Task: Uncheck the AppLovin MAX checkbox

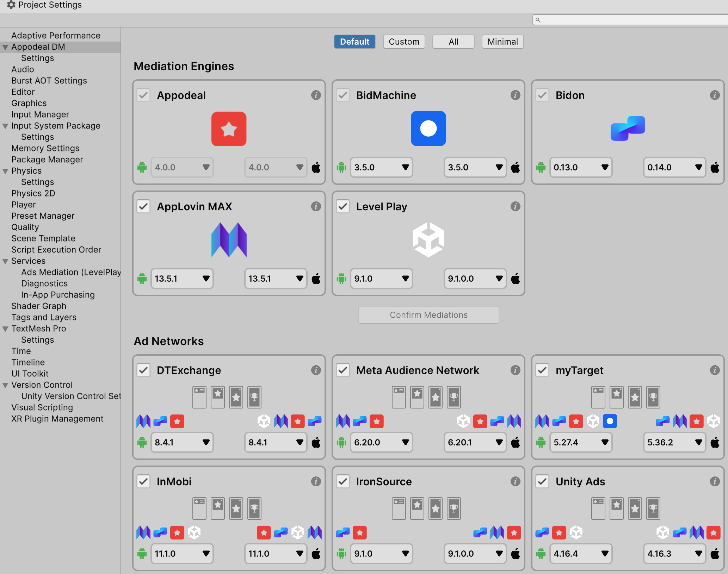Action: point(143,206)
